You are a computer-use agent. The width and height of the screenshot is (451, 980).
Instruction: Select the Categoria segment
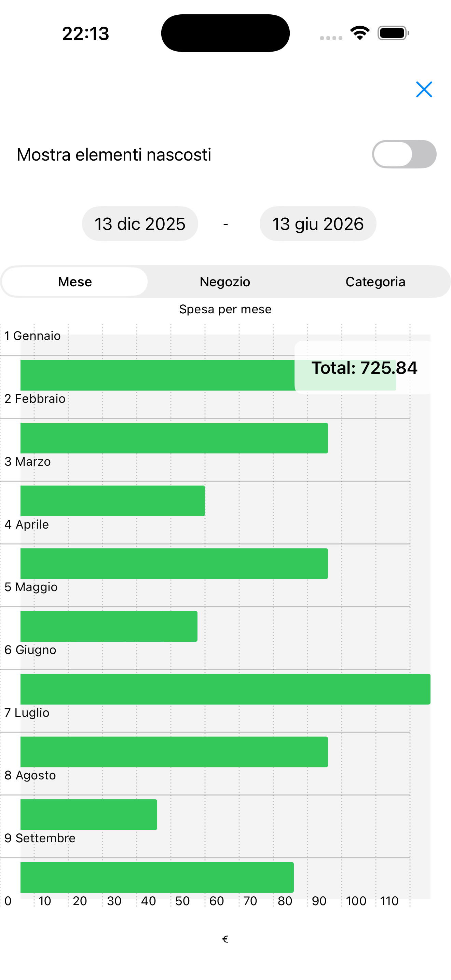[x=375, y=282]
